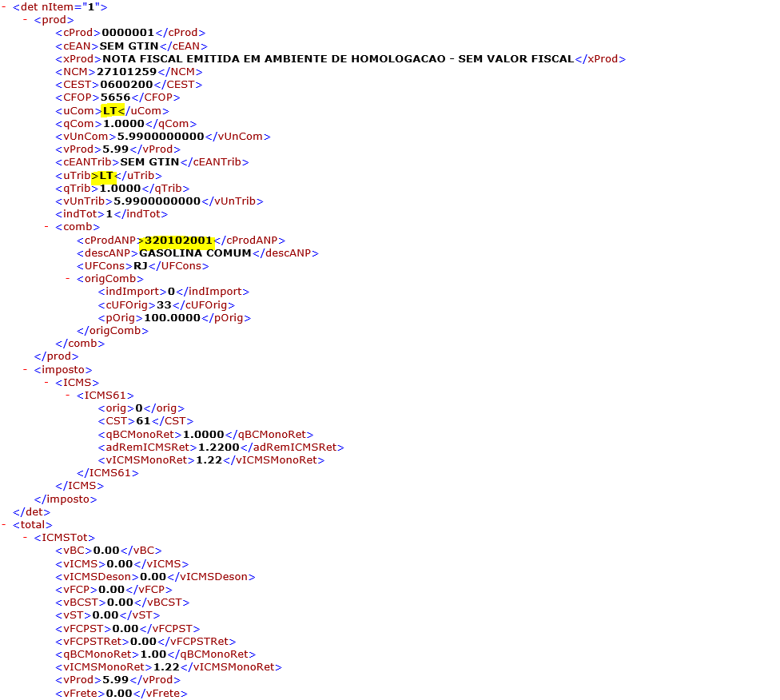Select the pOrig value 100.0000
Image resolution: width=780 pixels, height=700 pixels.
[x=172, y=318]
